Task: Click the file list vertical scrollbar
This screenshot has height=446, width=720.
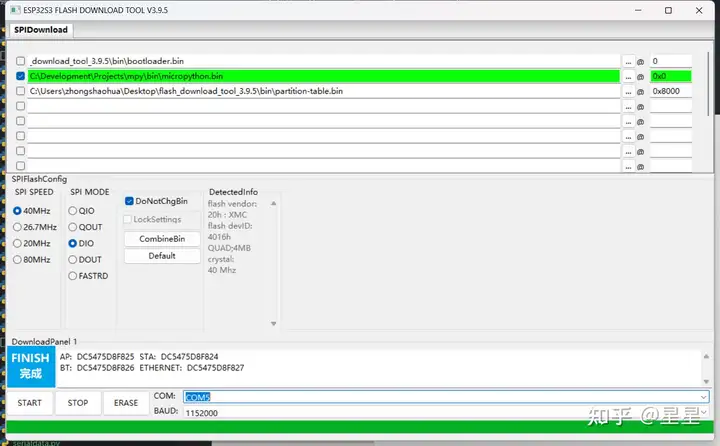Action: point(709,84)
